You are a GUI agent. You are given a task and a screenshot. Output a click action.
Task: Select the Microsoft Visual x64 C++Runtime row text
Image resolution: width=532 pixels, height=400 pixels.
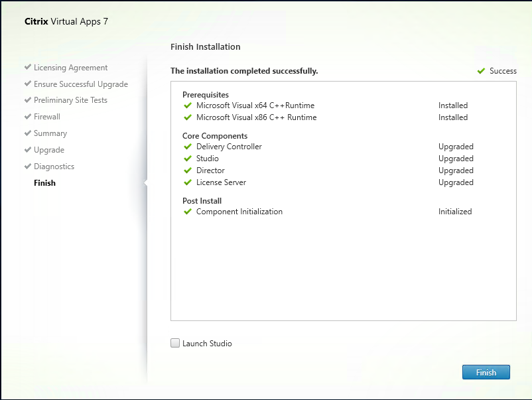click(255, 105)
